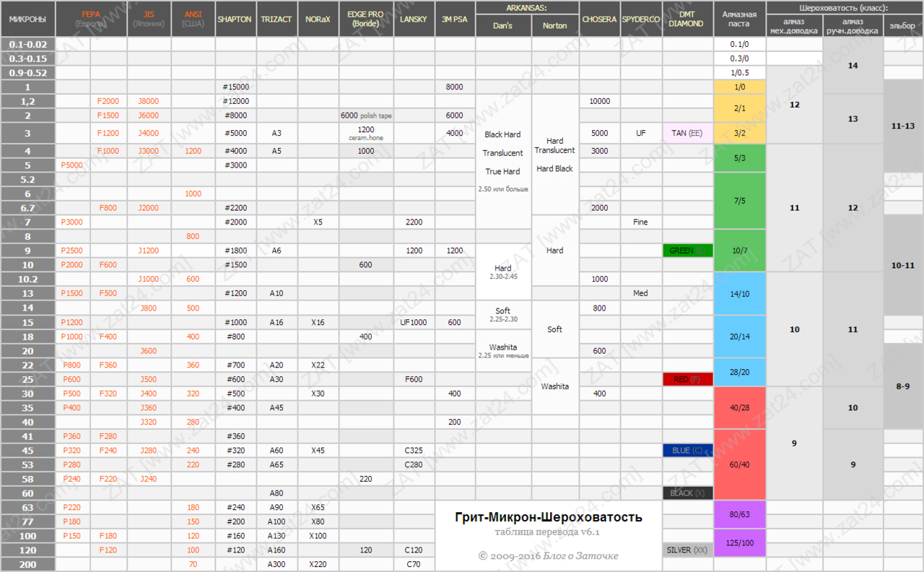Click the Spyderco Fine cell
This screenshot has width=924, height=572.
pos(640,222)
